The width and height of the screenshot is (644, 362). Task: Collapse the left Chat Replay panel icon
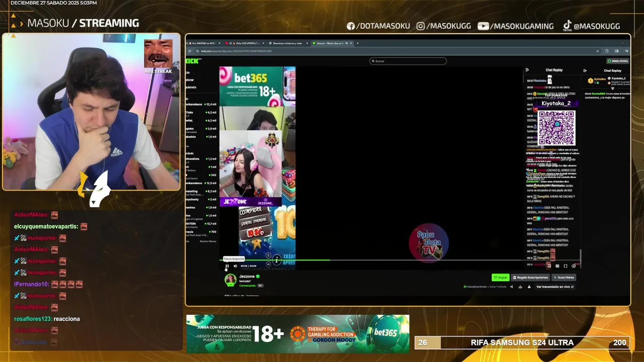click(x=527, y=70)
